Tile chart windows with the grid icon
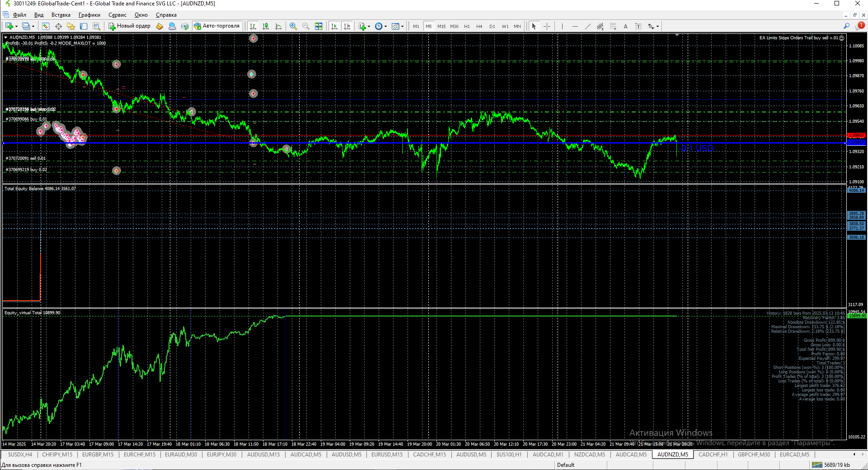 (319, 26)
